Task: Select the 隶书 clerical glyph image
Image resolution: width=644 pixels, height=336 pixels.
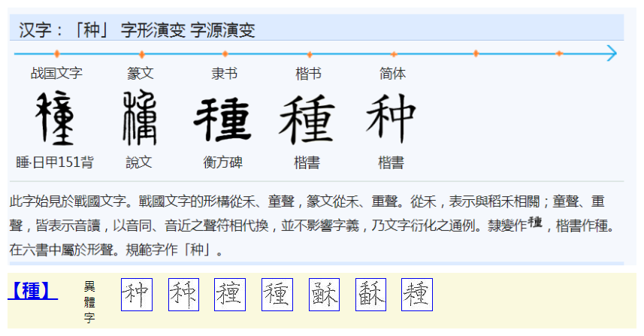Action: pyautogui.click(x=222, y=119)
